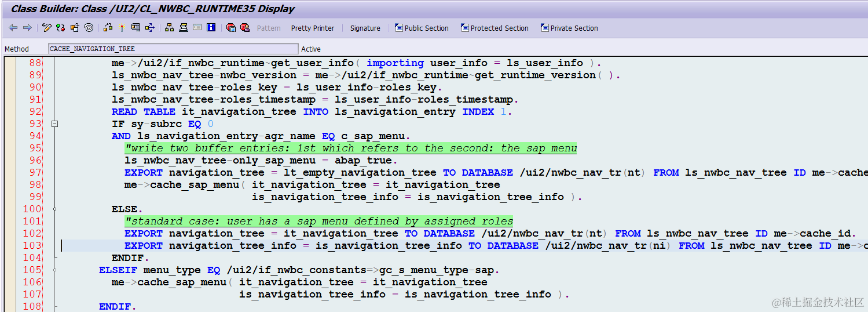Screen dimensions: 868x312
Task: Toggle Display/Change mode pencil icon
Action: click(47, 28)
